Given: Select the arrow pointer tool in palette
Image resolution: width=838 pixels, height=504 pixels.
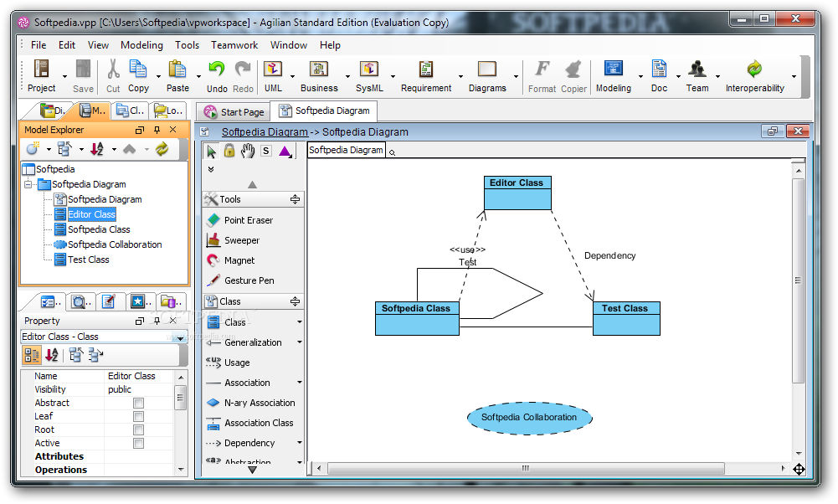Looking at the screenshot, I should coord(211,152).
